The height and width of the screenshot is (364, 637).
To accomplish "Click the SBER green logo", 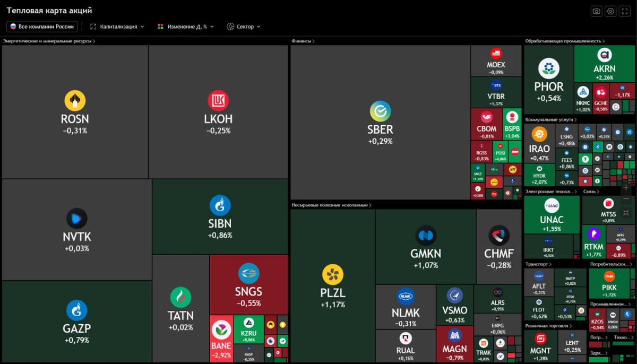I will (x=380, y=111).
